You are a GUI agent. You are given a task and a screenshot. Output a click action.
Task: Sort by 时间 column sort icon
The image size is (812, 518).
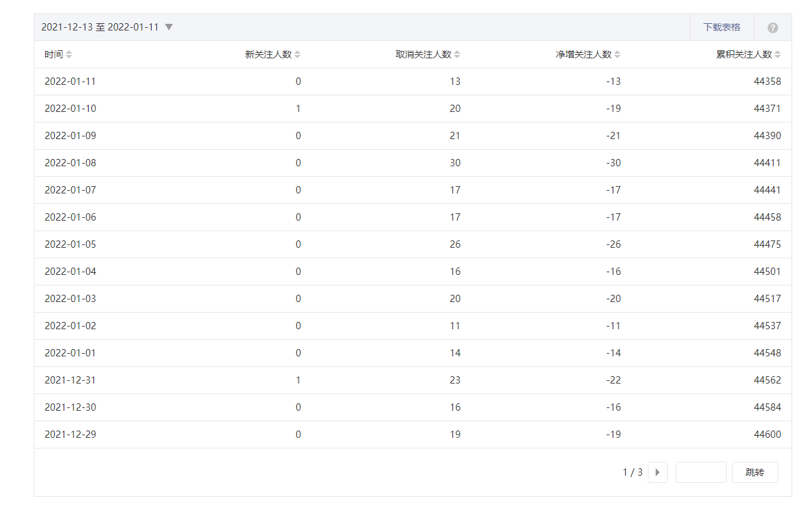pos(69,54)
